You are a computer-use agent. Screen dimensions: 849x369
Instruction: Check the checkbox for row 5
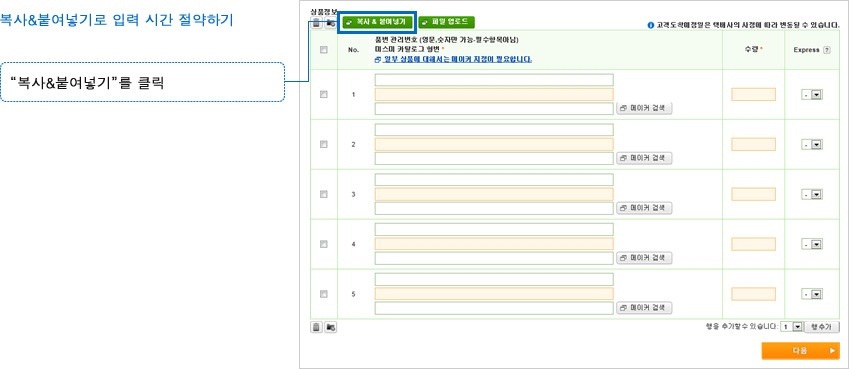tap(324, 294)
